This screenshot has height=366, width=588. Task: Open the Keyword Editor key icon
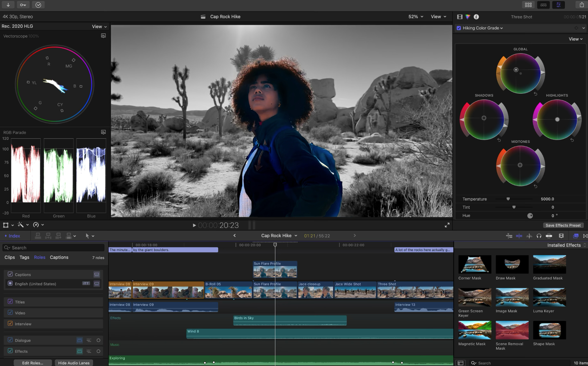click(x=23, y=5)
